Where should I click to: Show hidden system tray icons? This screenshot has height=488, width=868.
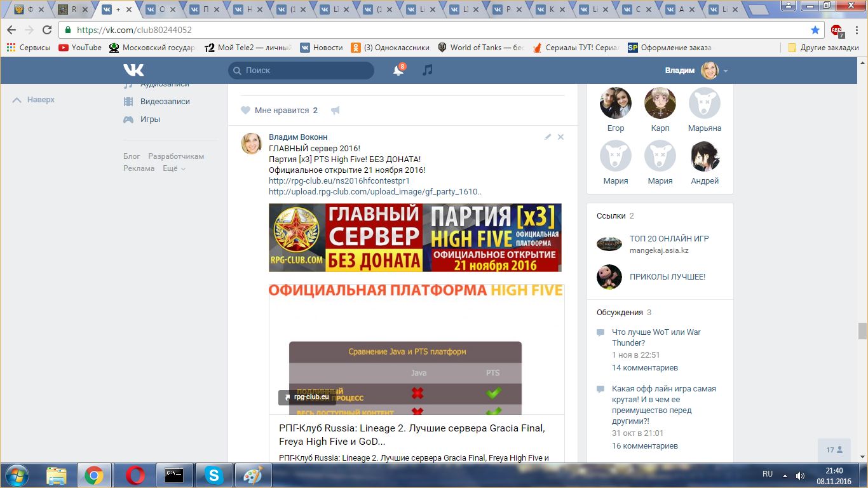click(786, 475)
